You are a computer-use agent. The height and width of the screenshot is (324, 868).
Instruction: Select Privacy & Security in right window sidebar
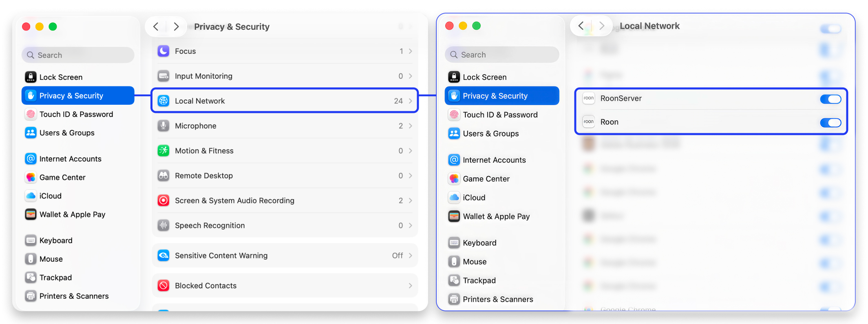502,96
